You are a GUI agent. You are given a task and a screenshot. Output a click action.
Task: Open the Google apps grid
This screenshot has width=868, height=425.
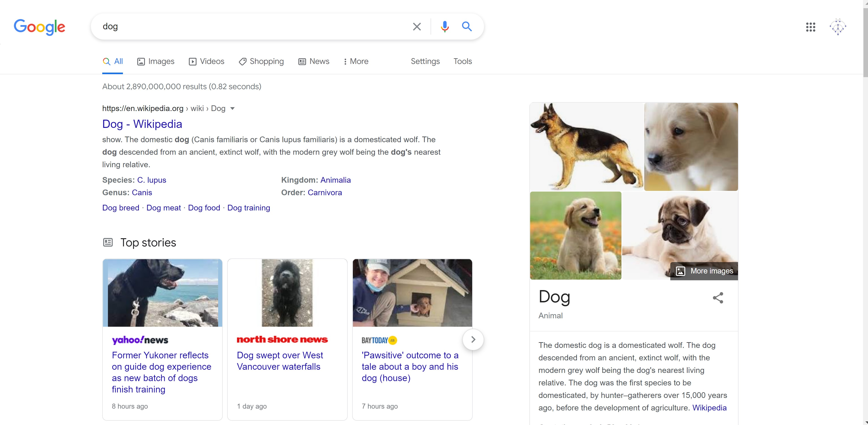pyautogui.click(x=810, y=27)
